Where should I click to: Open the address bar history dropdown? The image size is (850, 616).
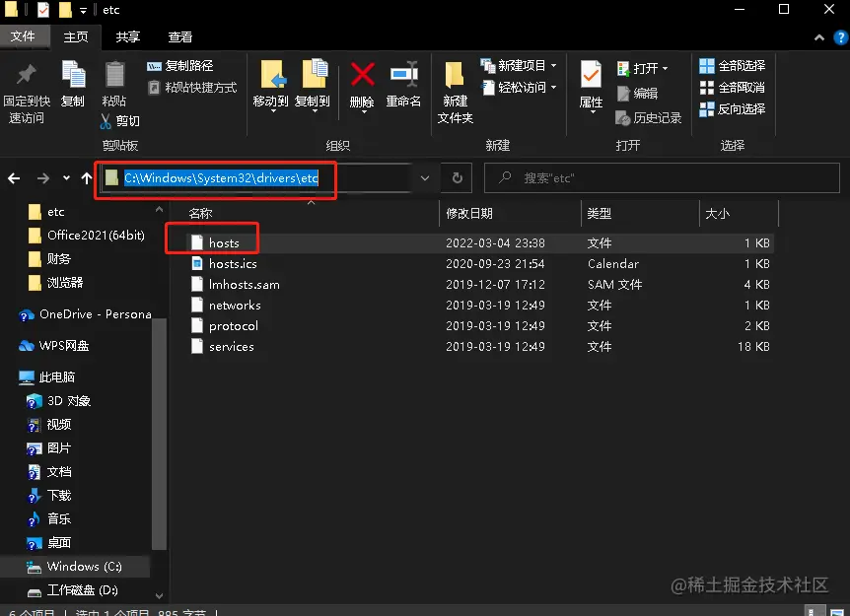[425, 178]
